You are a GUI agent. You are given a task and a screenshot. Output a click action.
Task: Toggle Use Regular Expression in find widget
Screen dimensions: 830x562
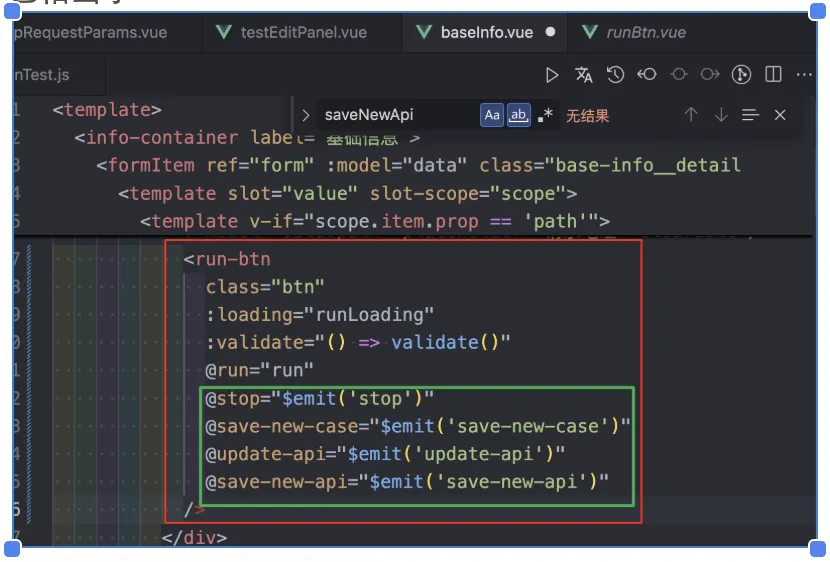(545, 115)
